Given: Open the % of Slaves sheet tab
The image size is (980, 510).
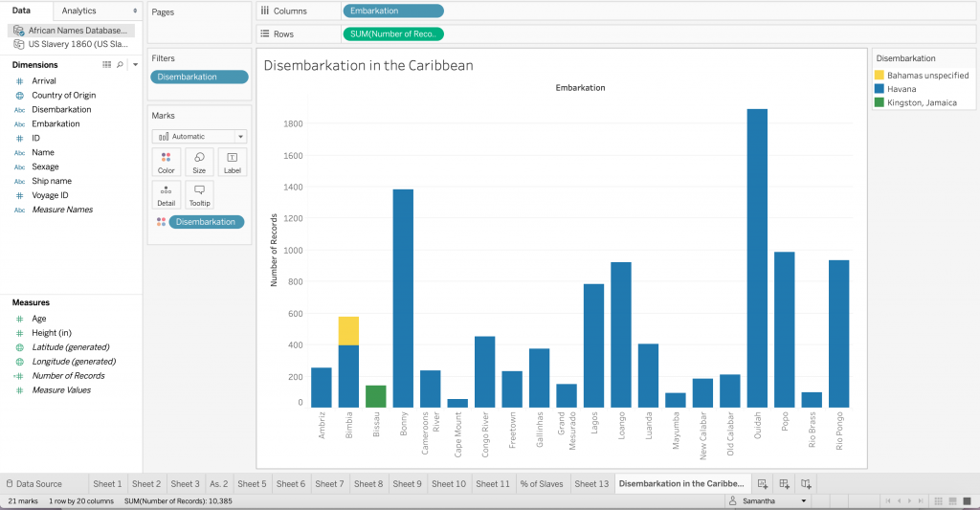Looking at the screenshot, I should tap(543, 484).
